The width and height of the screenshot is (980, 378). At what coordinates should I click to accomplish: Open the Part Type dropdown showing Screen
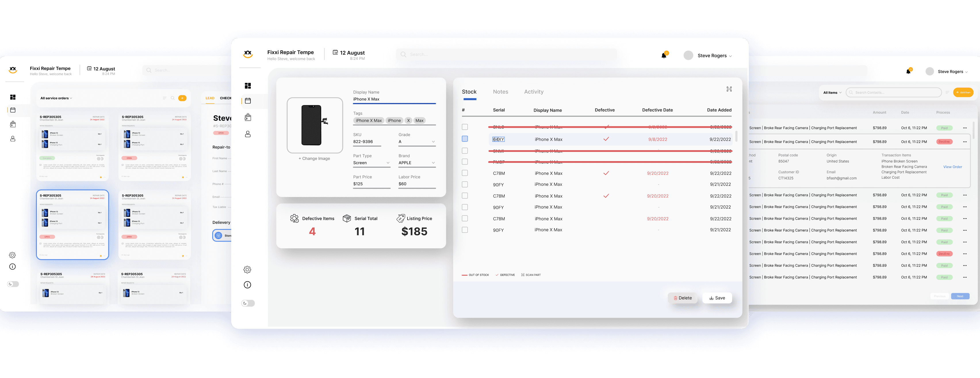click(x=371, y=163)
